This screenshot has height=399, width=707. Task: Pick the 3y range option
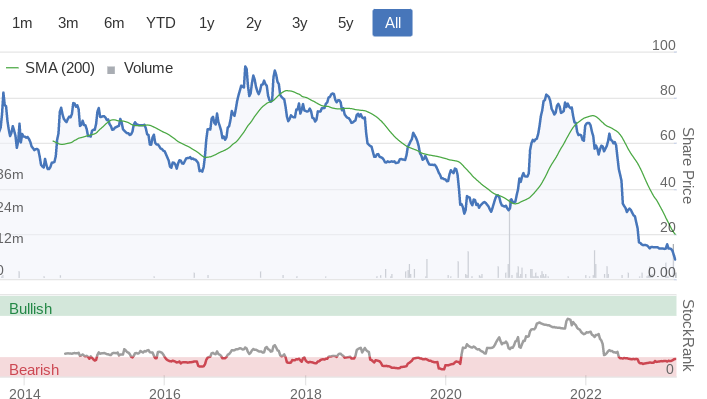click(x=299, y=23)
